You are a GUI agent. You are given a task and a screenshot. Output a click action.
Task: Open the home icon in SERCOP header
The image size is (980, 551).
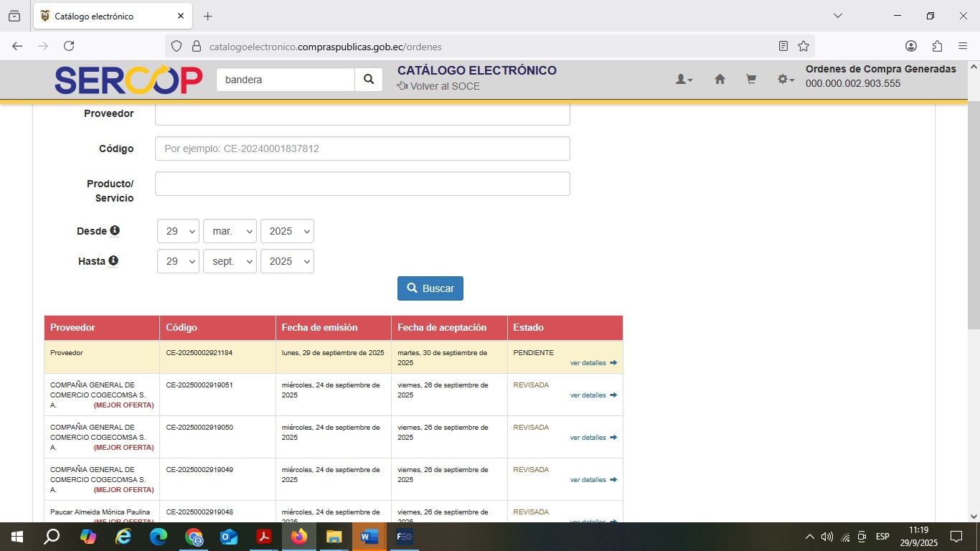pos(720,80)
